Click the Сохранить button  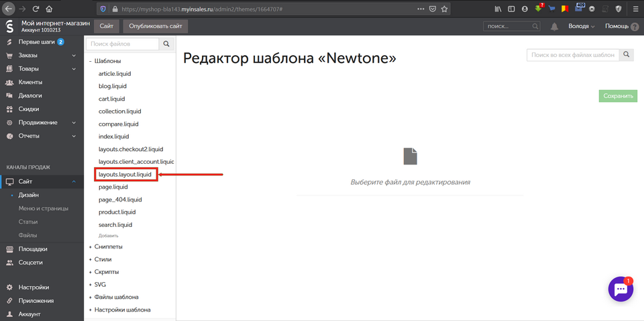point(618,96)
